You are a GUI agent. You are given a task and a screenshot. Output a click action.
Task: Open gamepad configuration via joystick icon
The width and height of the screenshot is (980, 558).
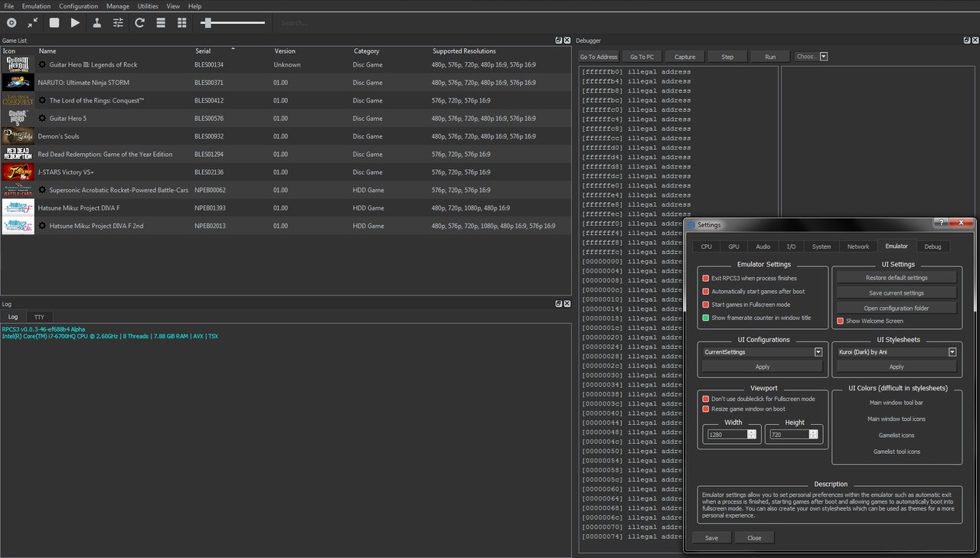click(x=96, y=23)
